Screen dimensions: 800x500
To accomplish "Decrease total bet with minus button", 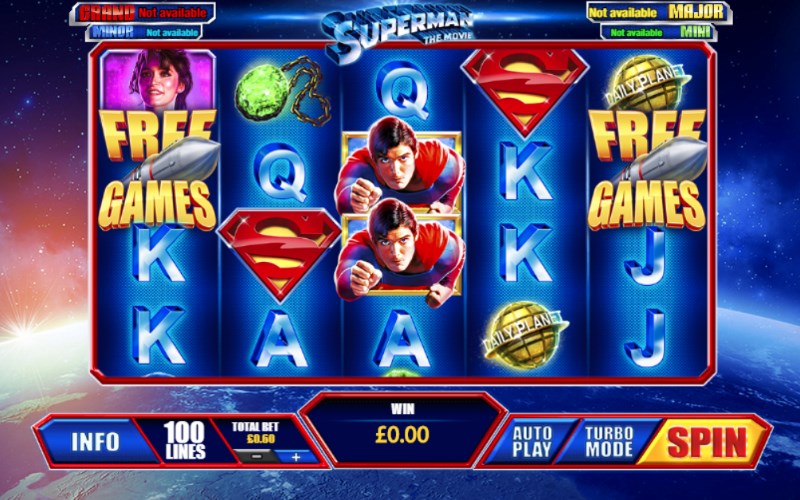I will pos(258,456).
